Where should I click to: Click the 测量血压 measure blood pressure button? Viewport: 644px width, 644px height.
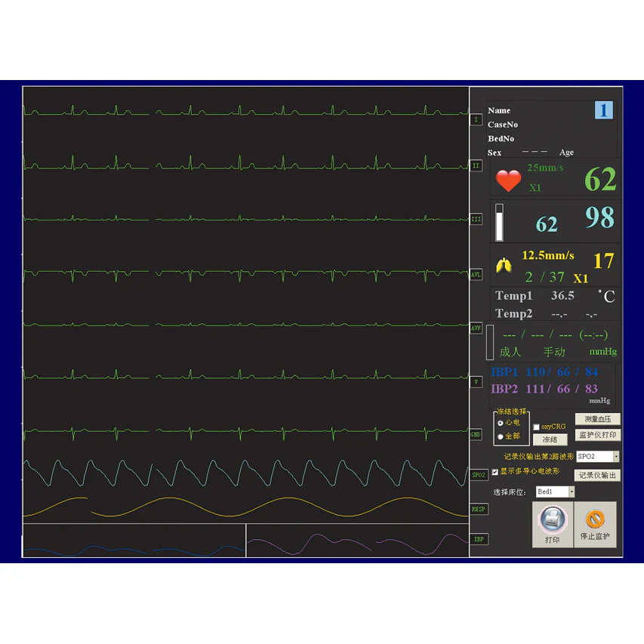click(x=598, y=419)
